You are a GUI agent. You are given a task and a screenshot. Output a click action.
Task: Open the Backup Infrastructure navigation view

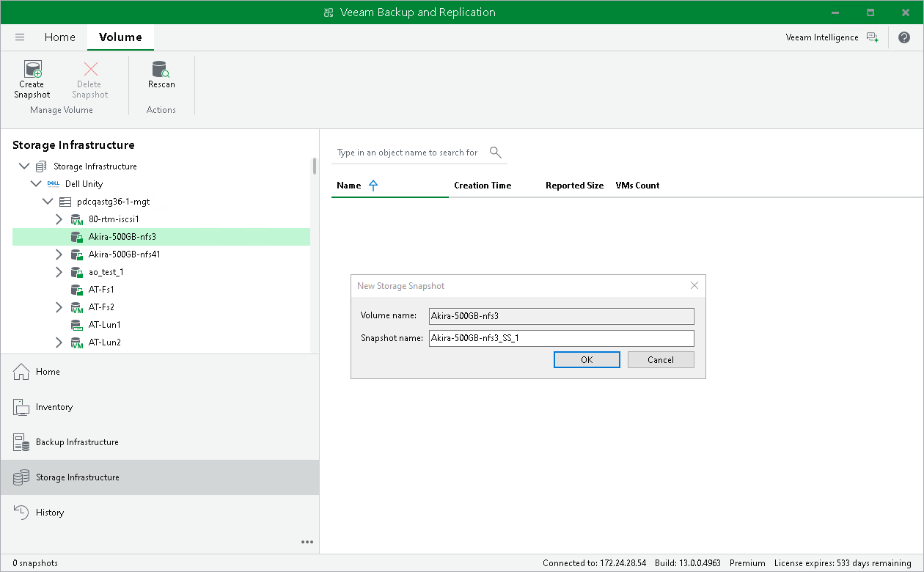(160, 442)
